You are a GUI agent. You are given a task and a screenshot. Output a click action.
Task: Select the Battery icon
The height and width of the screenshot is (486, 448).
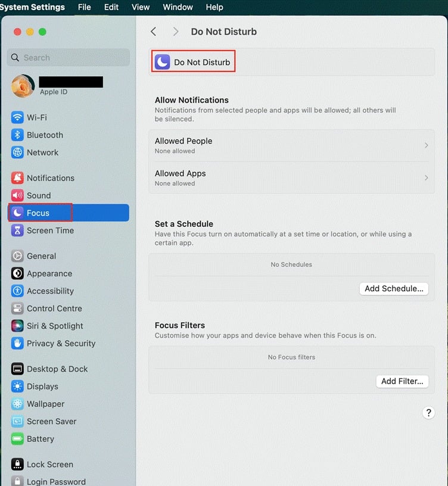pos(17,438)
